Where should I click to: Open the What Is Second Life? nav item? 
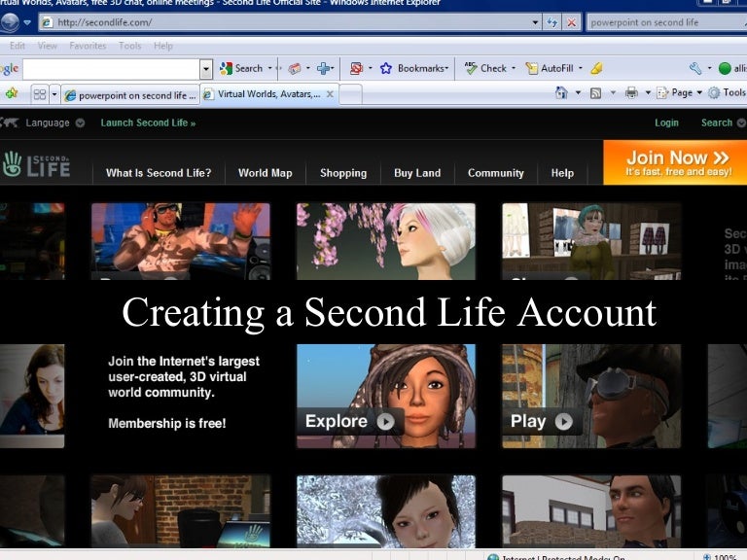[x=159, y=173]
